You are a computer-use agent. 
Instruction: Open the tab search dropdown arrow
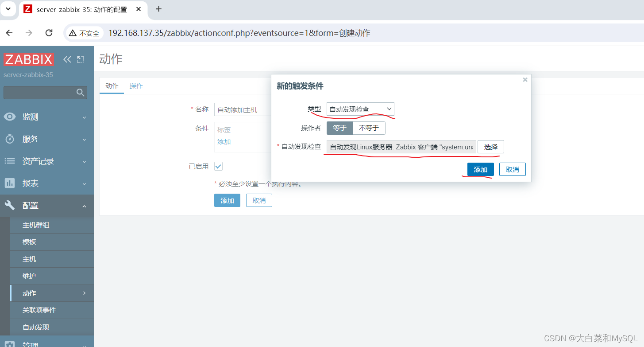(x=8, y=9)
